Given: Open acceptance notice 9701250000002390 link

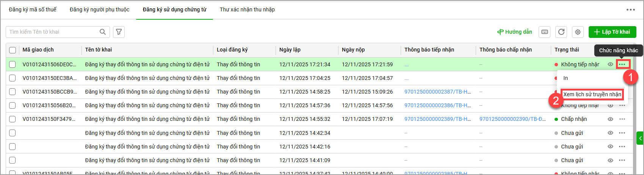Looking at the screenshot, I should pos(512,119).
